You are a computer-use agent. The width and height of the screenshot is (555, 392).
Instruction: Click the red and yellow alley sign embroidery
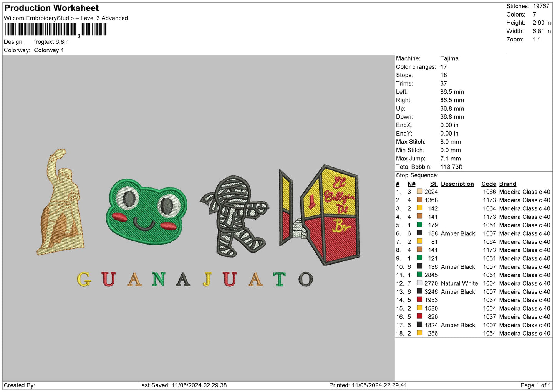coord(320,215)
